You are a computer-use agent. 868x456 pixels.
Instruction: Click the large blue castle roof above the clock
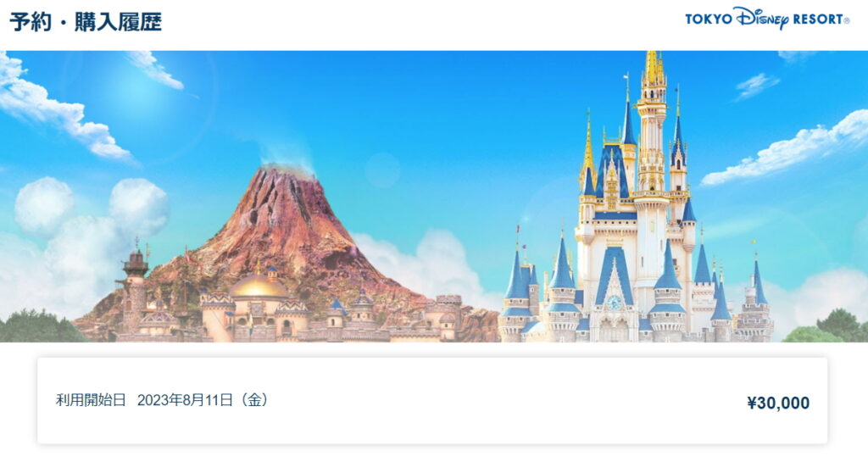point(614,272)
